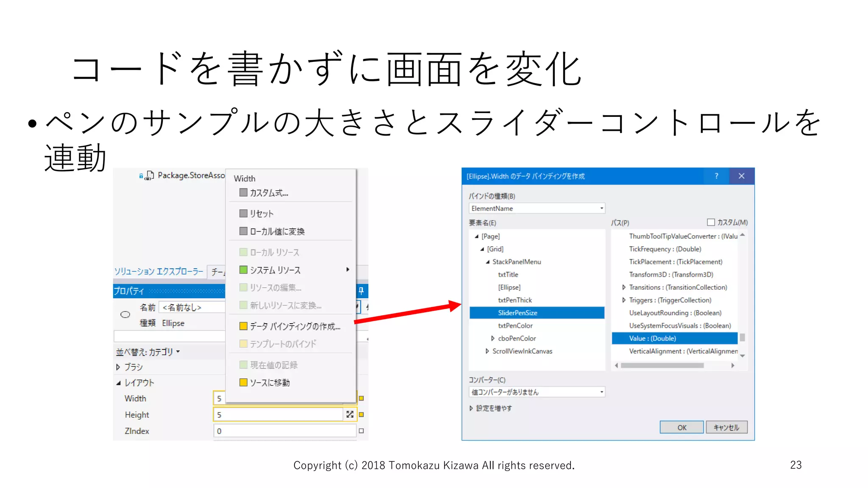Click the yellow marker next to Height
This screenshot has width=868, height=488.
361,414
